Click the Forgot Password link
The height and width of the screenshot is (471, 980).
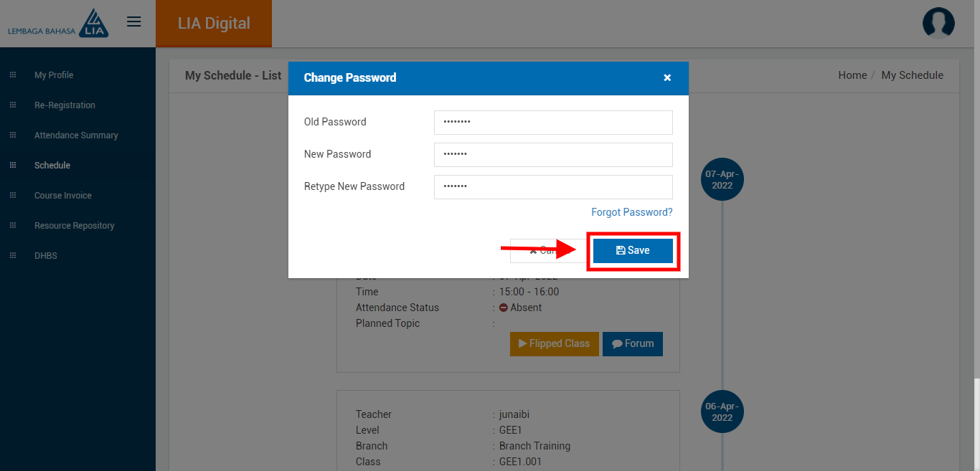pos(632,212)
